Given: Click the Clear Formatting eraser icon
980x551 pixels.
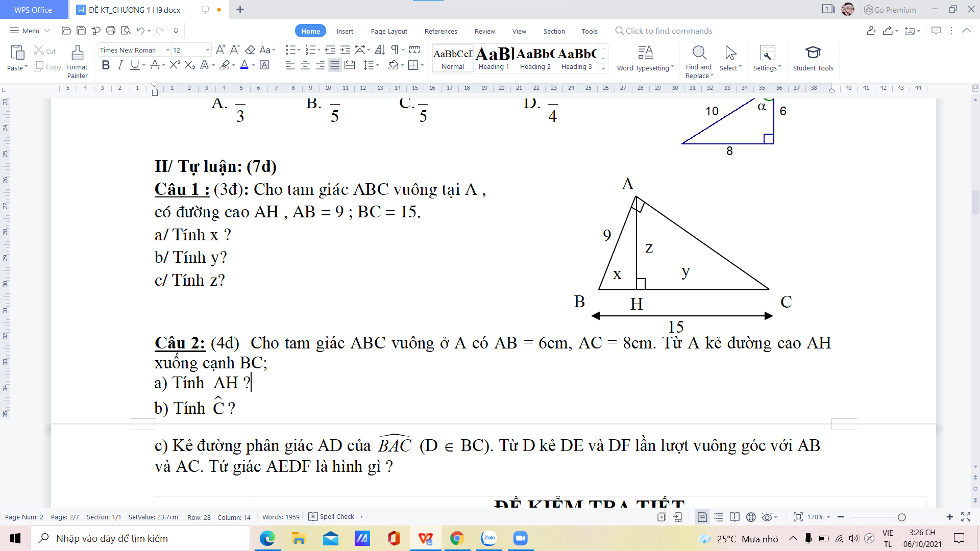Looking at the screenshot, I should click(250, 50).
